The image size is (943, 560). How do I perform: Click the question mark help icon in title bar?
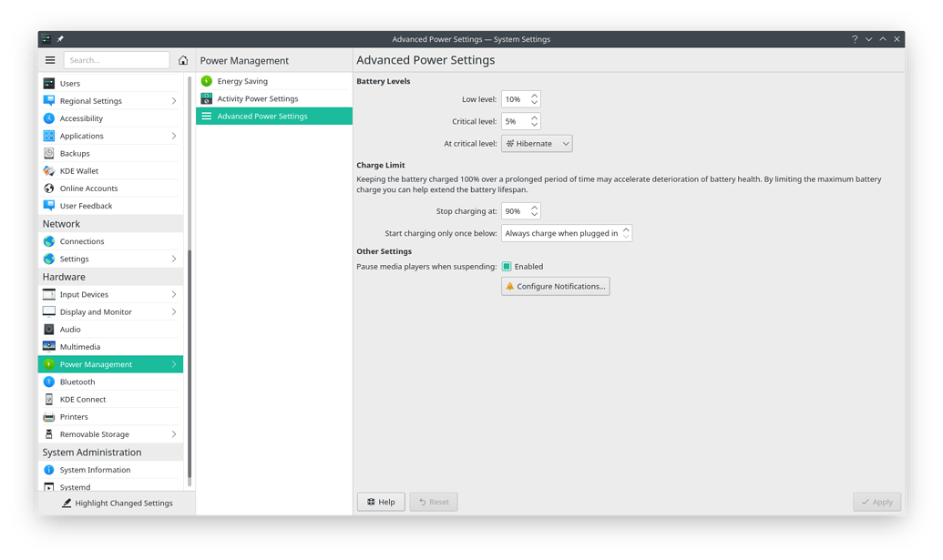(x=855, y=39)
